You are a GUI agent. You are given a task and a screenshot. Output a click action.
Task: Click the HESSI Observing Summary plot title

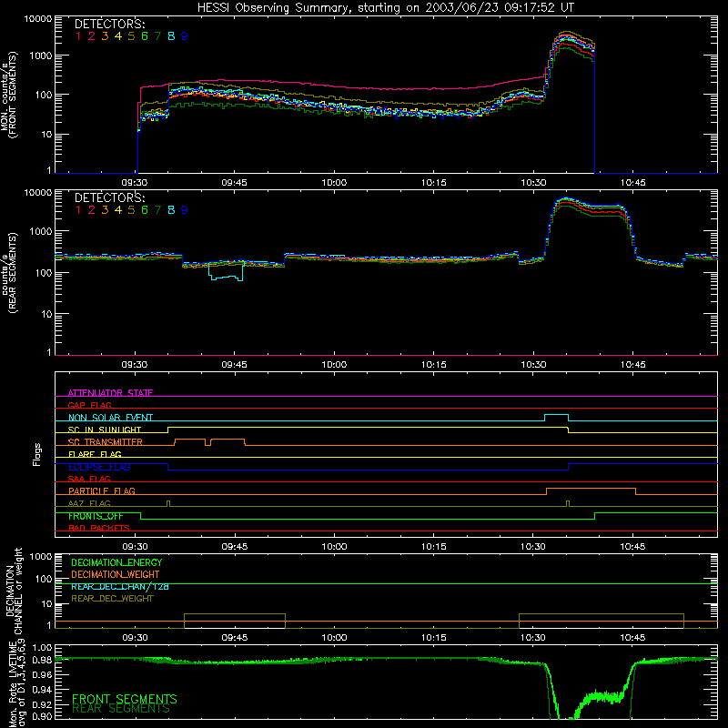[386, 7]
